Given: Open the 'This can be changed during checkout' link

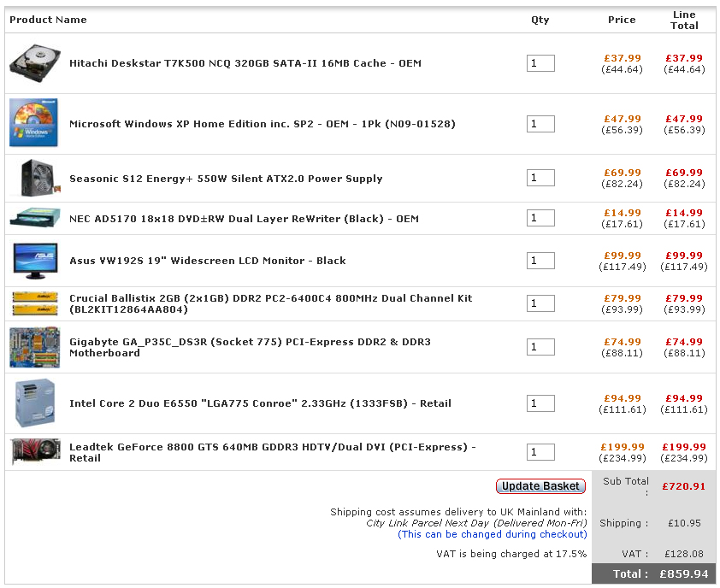Looking at the screenshot, I should click(x=493, y=534).
